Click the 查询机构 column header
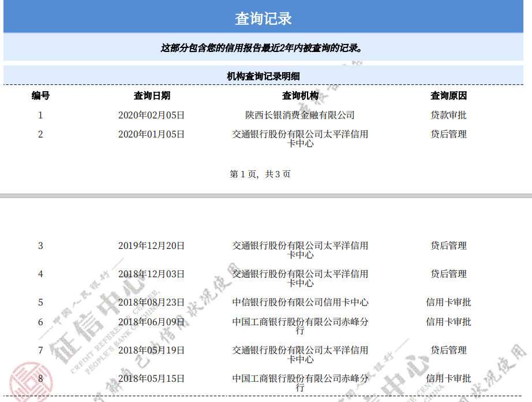Screen dimensions: 532x402 (x=300, y=96)
